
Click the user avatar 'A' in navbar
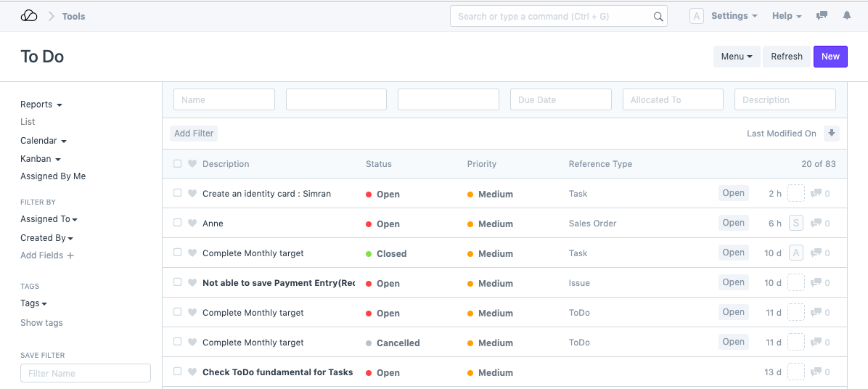[x=696, y=16]
